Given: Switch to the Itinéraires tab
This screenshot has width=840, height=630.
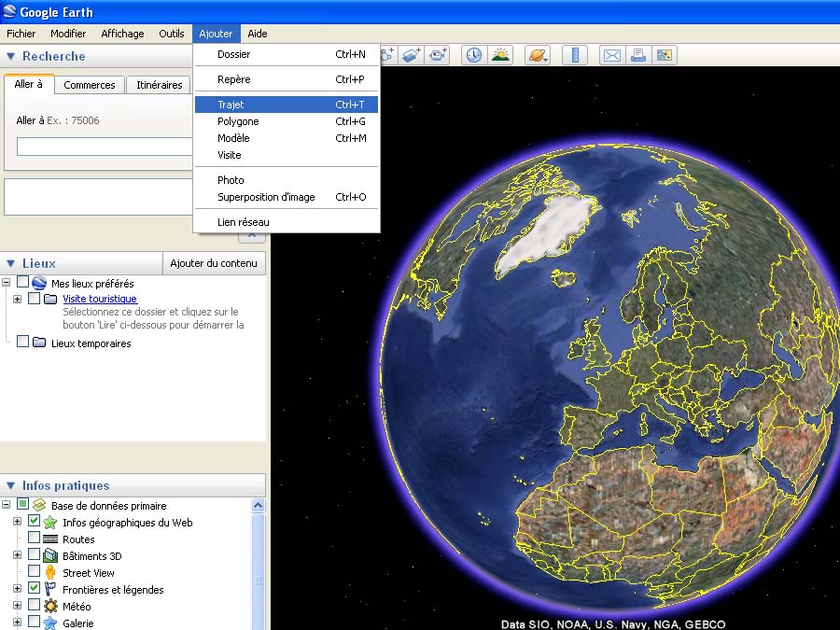Looking at the screenshot, I should [159, 85].
